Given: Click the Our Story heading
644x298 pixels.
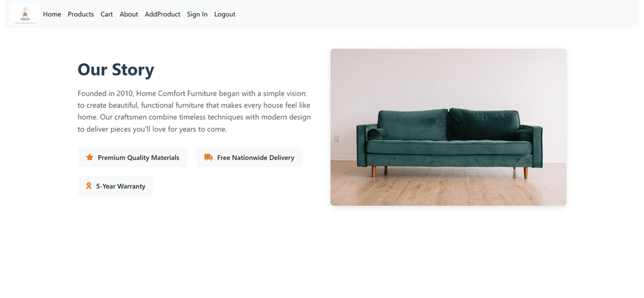Looking at the screenshot, I should coord(116,69).
